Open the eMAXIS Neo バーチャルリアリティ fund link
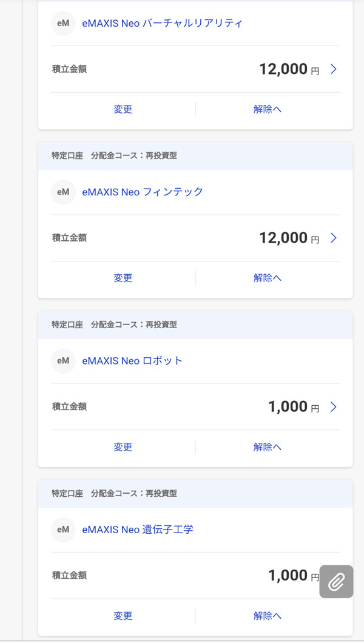The image size is (364, 643). pyautogui.click(x=162, y=24)
